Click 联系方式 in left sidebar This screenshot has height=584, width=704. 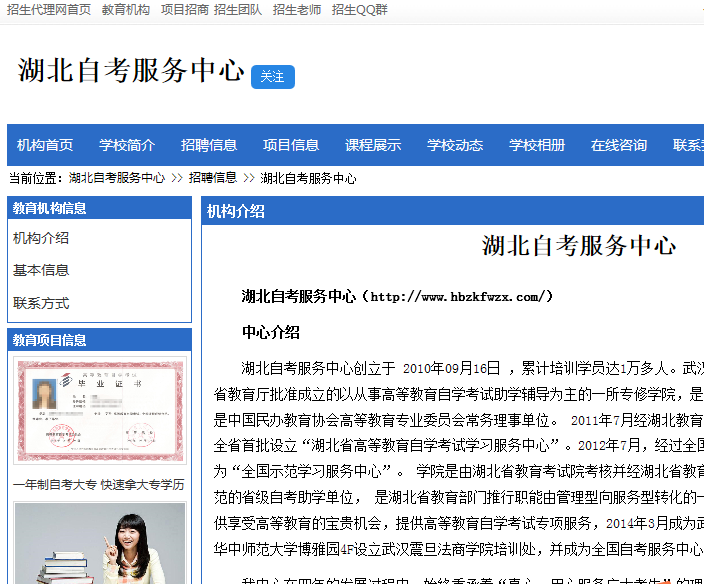click(x=41, y=303)
